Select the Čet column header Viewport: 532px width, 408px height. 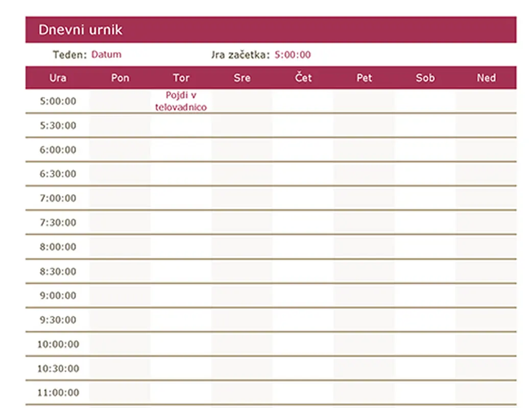[303, 78]
